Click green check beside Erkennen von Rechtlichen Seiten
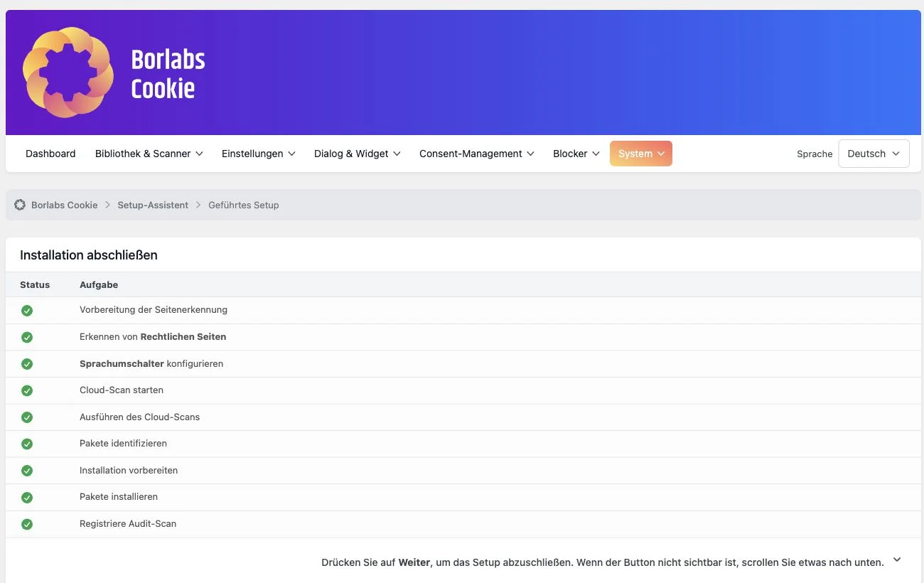 tap(27, 337)
